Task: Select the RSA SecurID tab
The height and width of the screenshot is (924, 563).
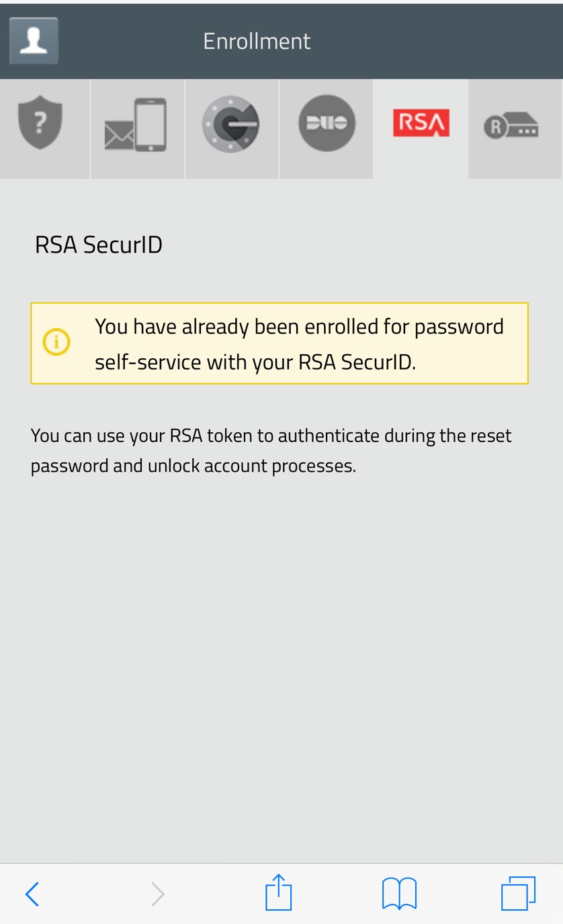Action: pyautogui.click(x=421, y=124)
